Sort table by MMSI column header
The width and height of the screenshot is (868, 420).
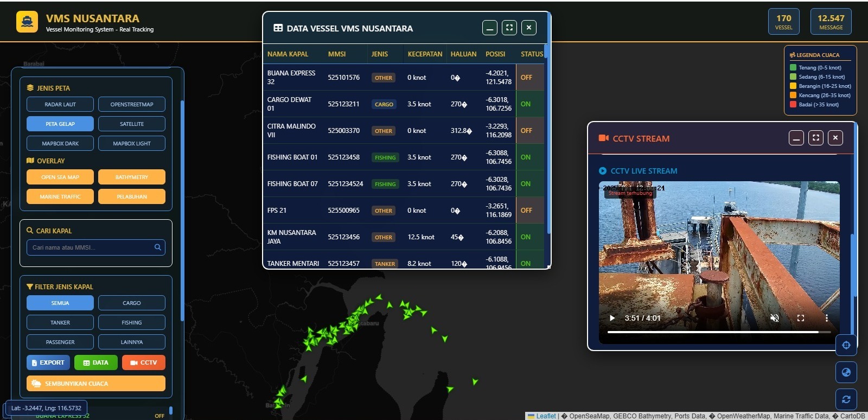coord(337,54)
